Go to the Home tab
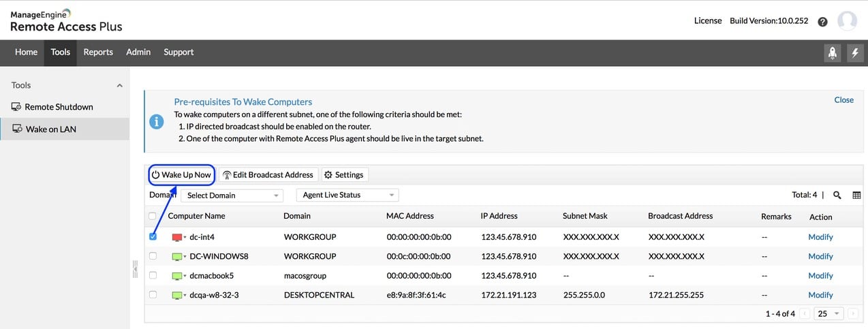This screenshot has width=868, height=329. (x=26, y=52)
